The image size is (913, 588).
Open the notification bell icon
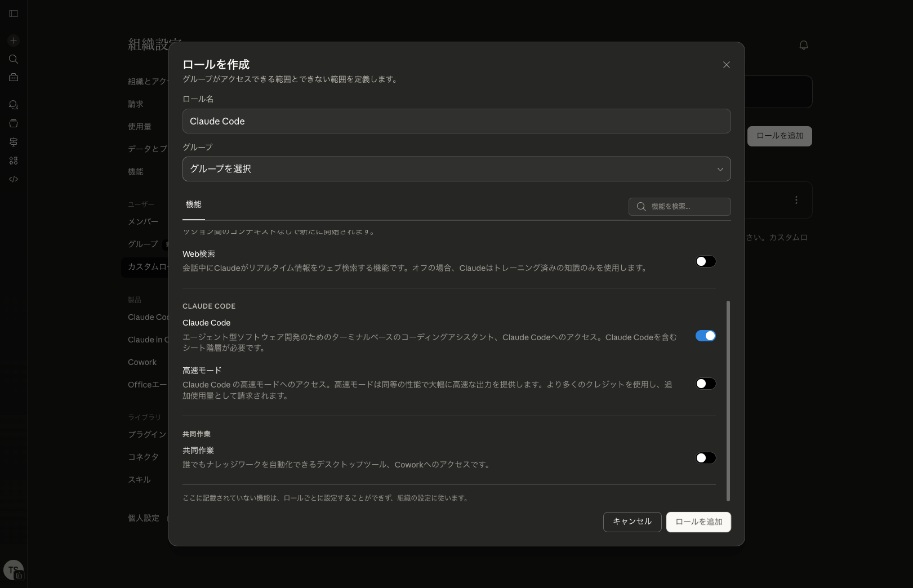[x=804, y=45]
